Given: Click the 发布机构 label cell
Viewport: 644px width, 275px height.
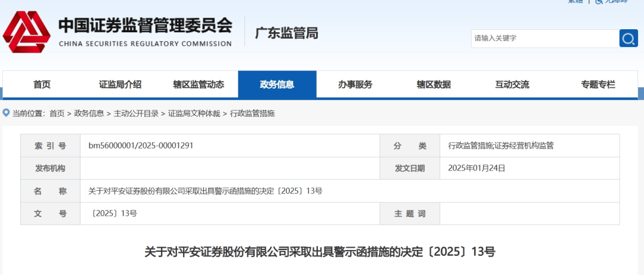Looking at the screenshot, I should (50, 168).
